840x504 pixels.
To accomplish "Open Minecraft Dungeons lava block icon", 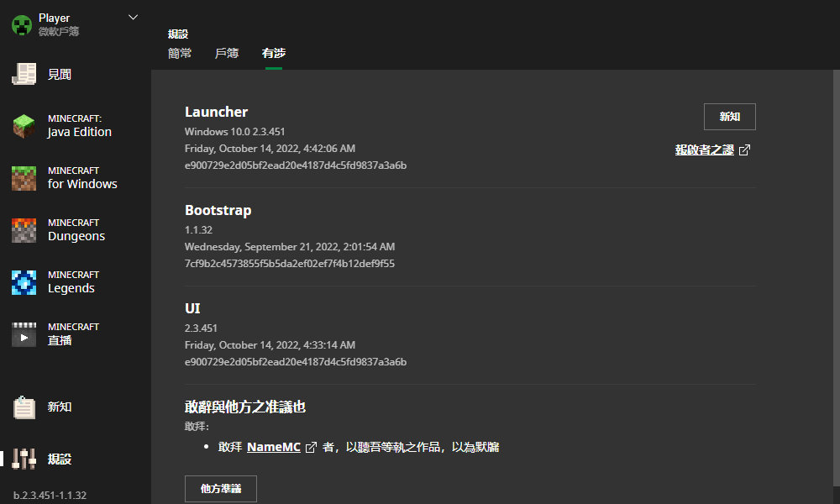I will tap(24, 230).
